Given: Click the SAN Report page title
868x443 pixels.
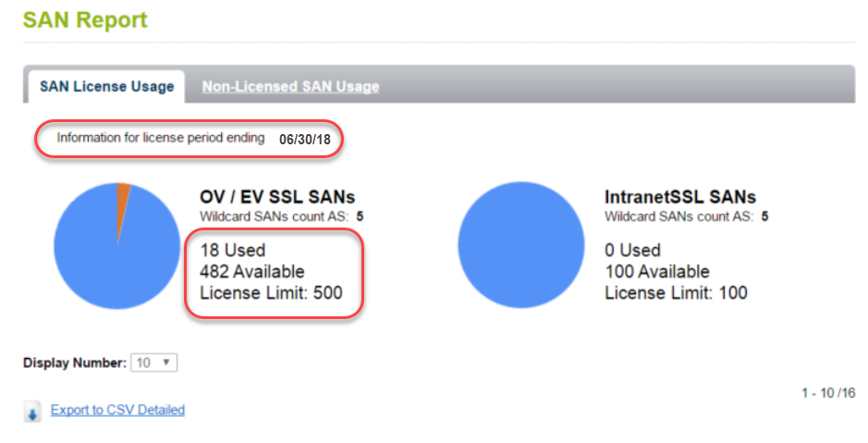Looking at the screenshot, I should pyautogui.click(x=85, y=18).
